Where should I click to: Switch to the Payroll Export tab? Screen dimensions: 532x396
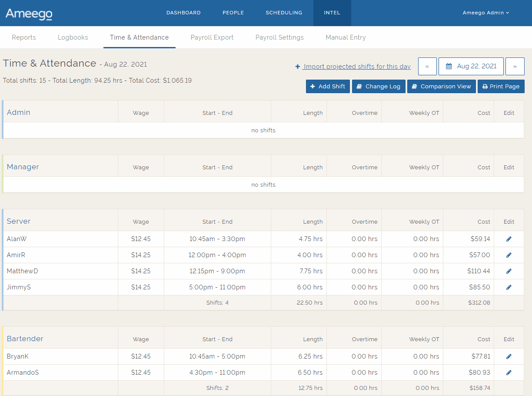212,37
